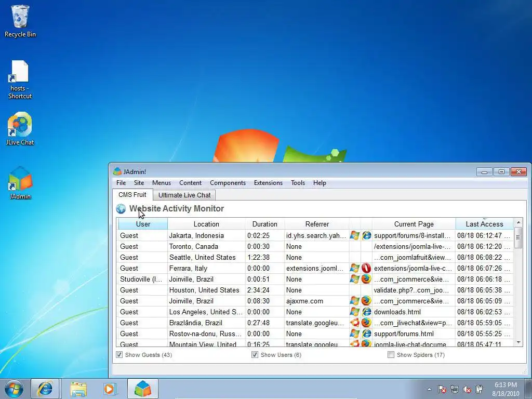Image resolution: width=532 pixels, height=399 pixels.
Task: Open the JLive Chat desktop shortcut
Action: 20,126
